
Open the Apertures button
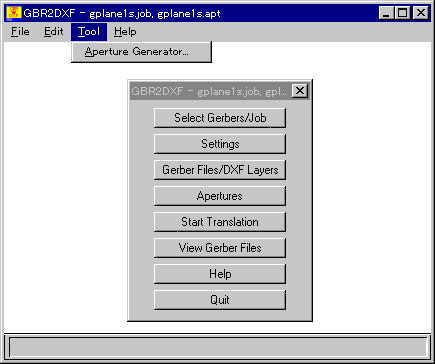click(220, 196)
